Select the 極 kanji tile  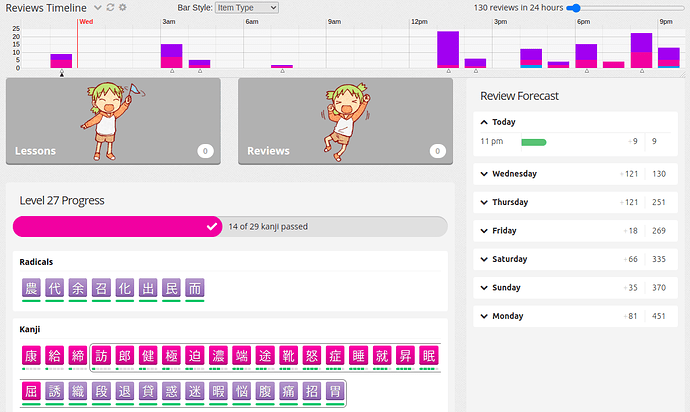click(171, 356)
